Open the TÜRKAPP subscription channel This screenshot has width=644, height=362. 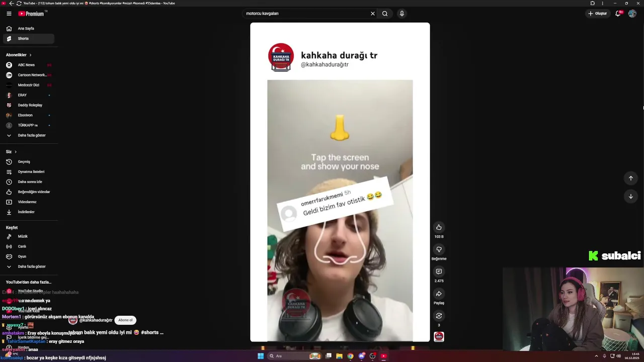[x=28, y=125]
